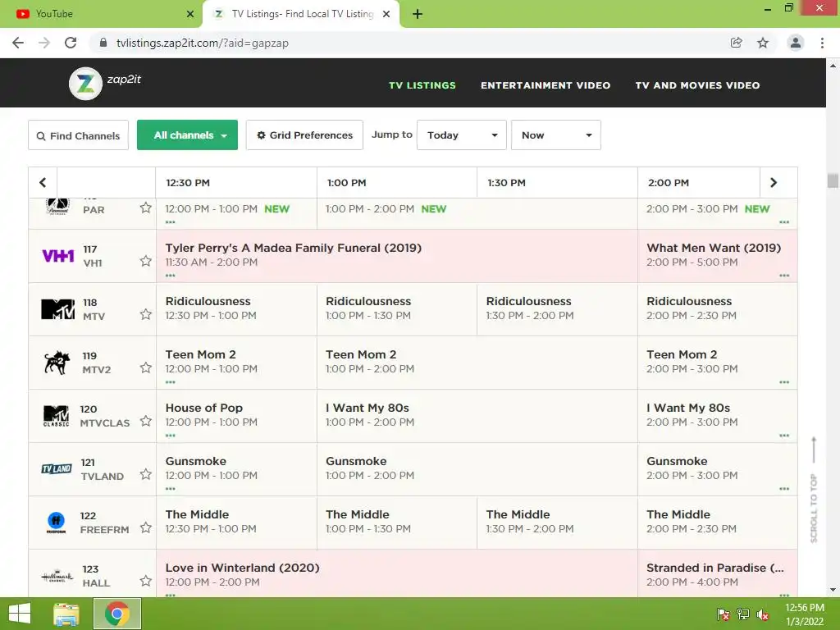The width and height of the screenshot is (840, 630).
Task: Open the Today day dropdown
Action: [x=462, y=135]
